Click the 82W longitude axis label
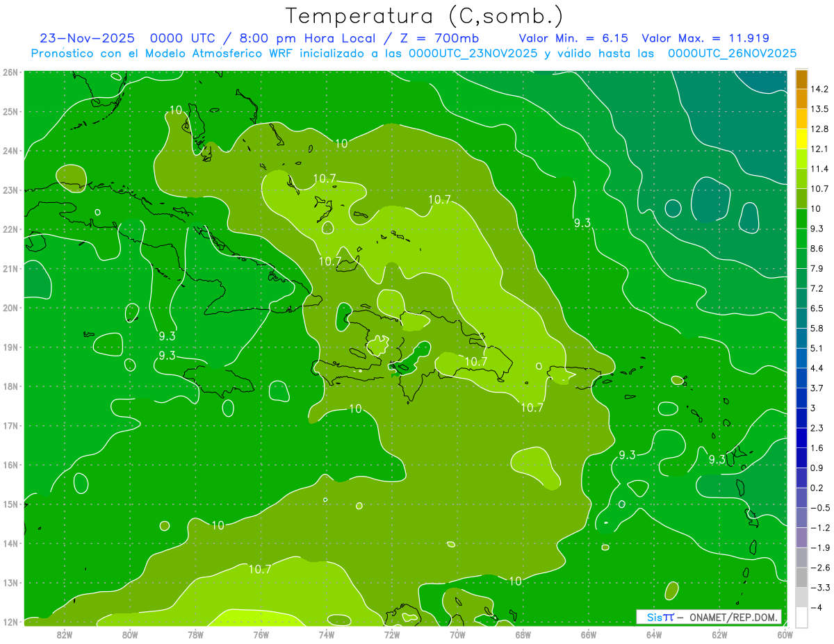The height and width of the screenshot is (644, 834). pos(65,635)
